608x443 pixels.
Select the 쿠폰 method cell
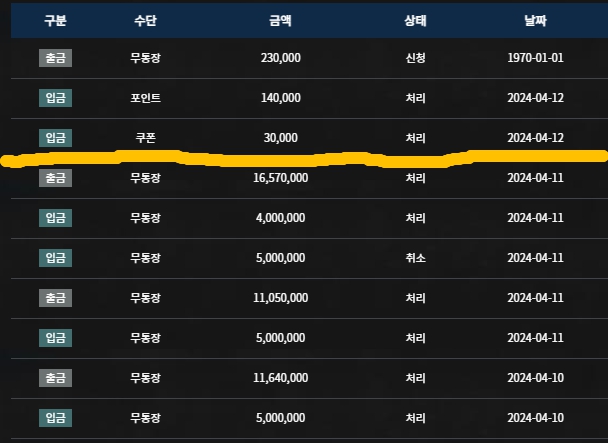point(145,138)
